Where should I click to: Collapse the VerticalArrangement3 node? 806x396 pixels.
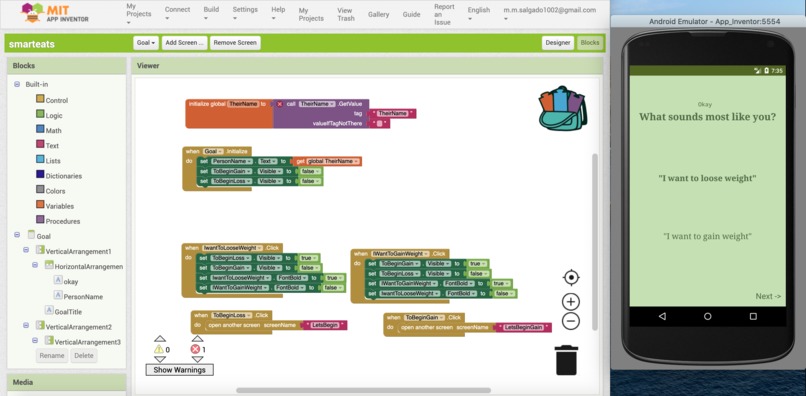[35, 340]
